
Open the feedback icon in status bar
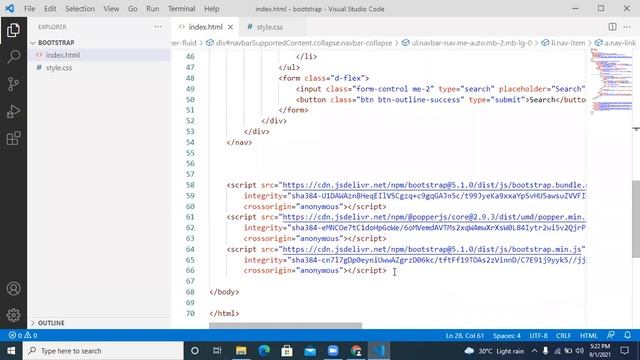[x=611, y=336]
